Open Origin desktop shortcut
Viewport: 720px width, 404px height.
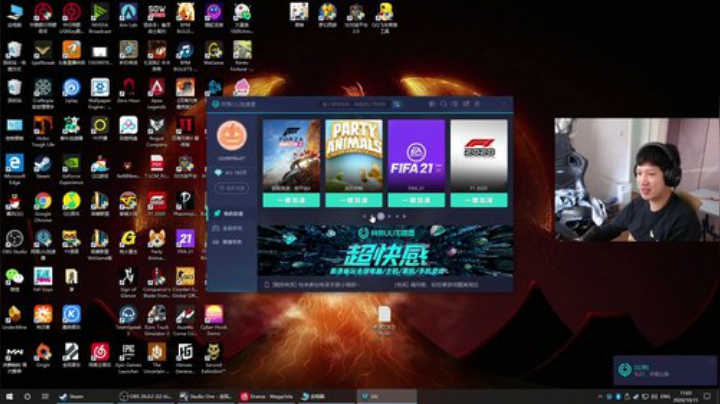43,356
